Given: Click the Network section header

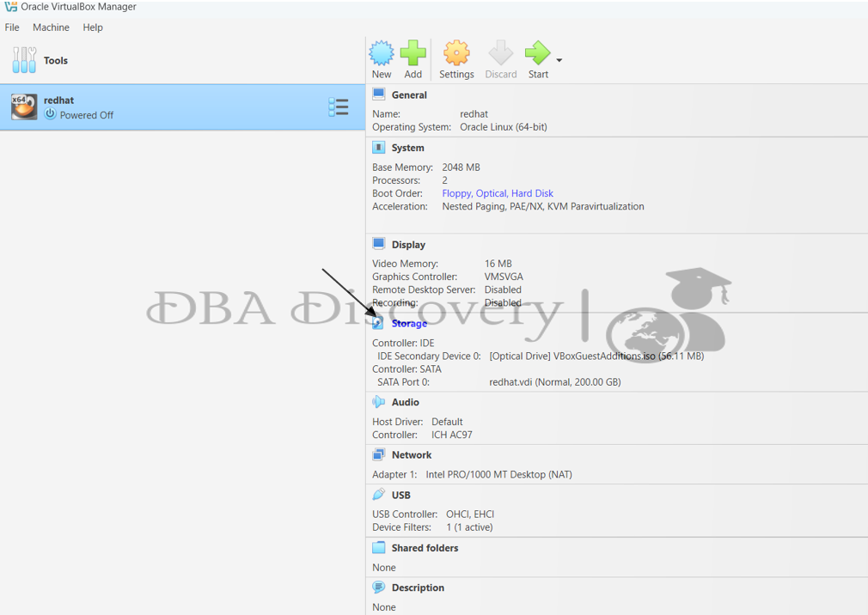Looking at the screenshot, I should [x=412, y=455].
